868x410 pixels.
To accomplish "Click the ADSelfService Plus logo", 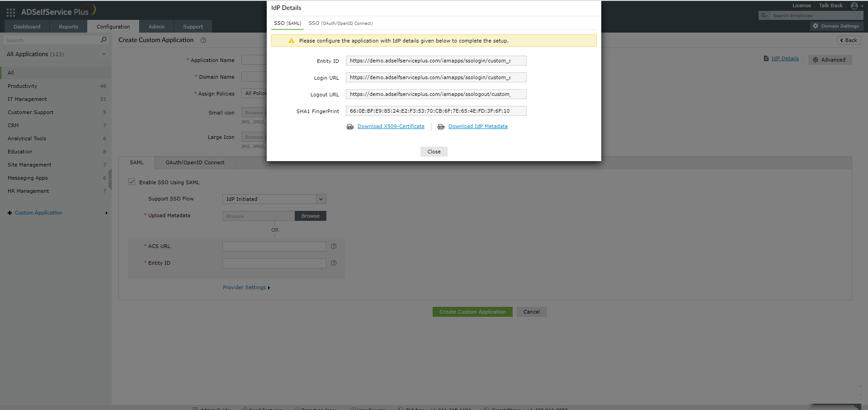I will pyautogui.click(x=58, y=11).
